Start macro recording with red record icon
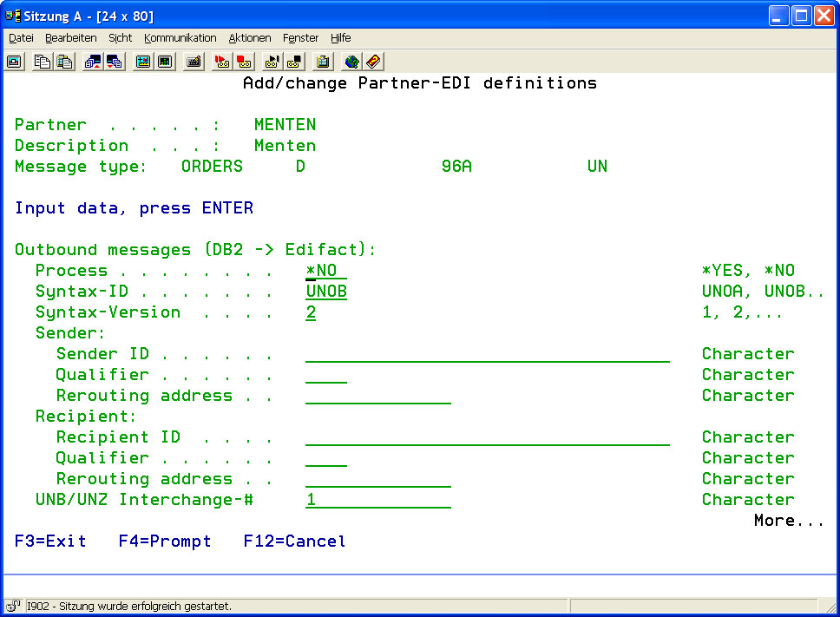 click(x=222, y=62)
